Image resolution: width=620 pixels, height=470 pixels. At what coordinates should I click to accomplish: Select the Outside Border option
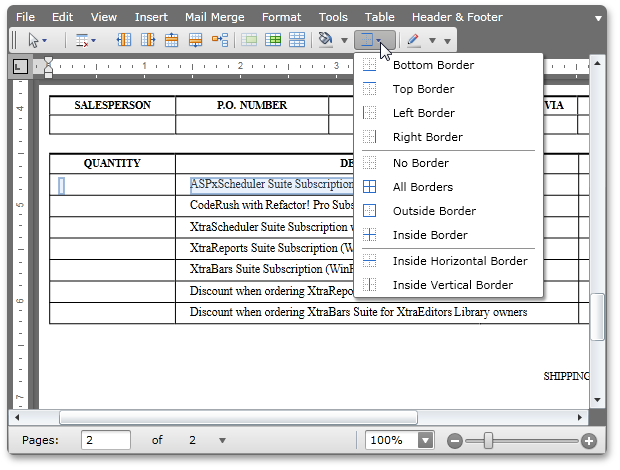[448, 211]
